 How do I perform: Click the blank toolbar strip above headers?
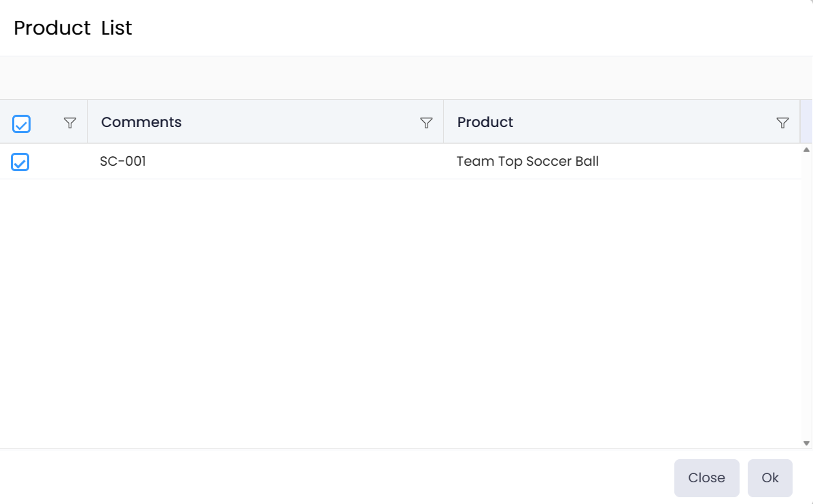[x=406, y=78]
